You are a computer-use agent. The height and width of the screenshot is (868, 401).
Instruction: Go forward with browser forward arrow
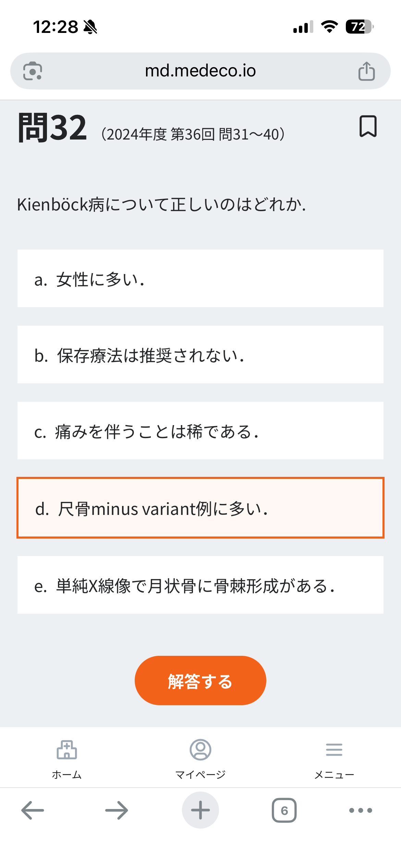point(117,810)
